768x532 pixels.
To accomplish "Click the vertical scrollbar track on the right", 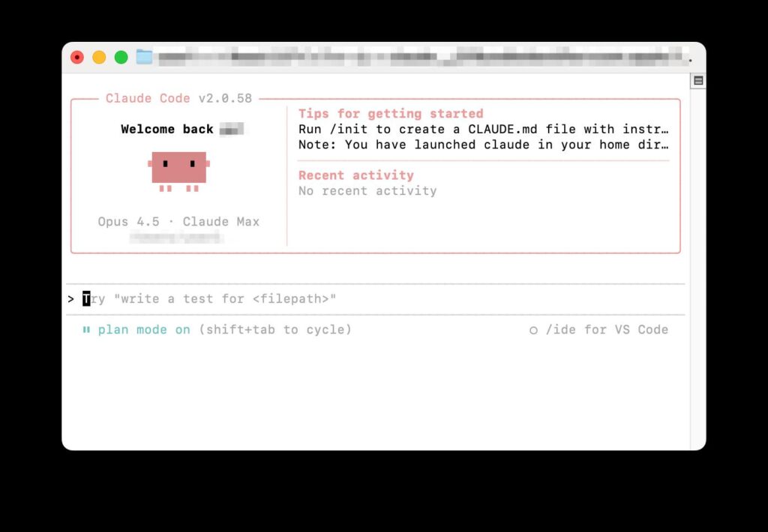I will point(698,262).
